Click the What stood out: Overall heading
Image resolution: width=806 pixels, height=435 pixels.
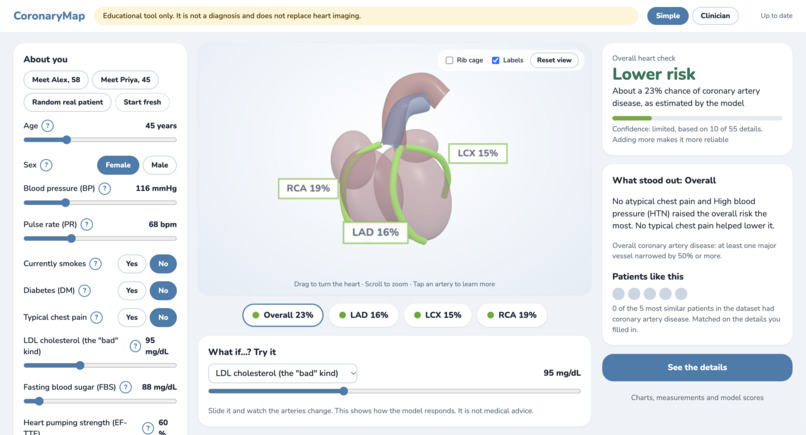(664, 180)
